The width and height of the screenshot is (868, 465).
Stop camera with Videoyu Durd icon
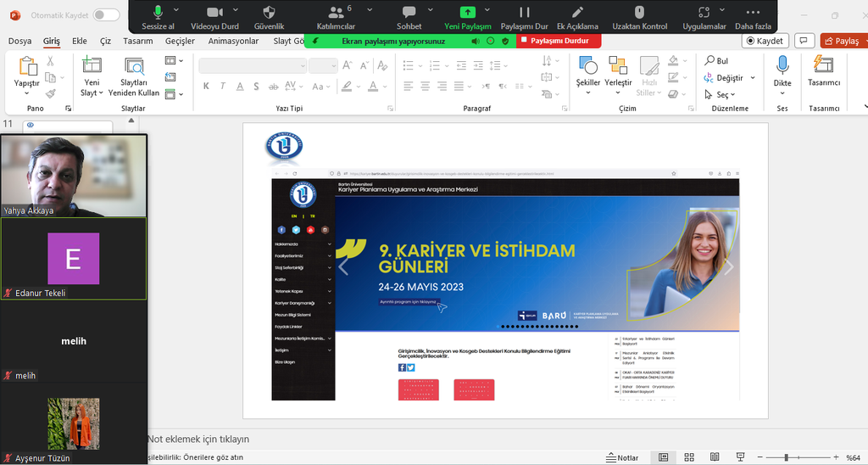tap(214, 13)
